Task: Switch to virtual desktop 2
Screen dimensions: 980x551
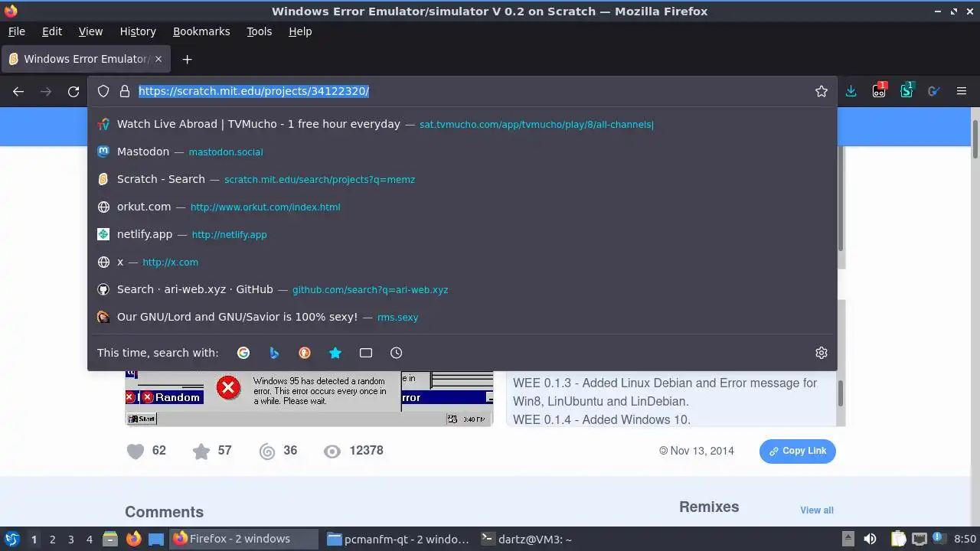Action: click(52, 540)
